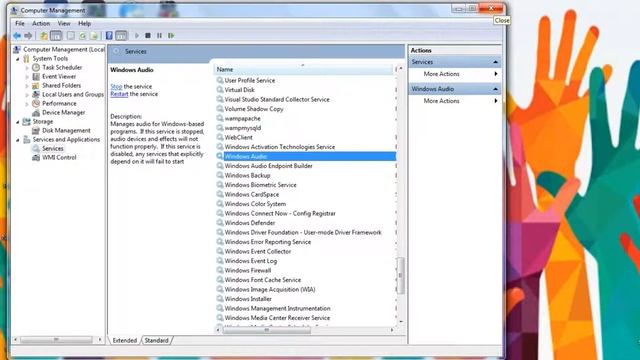Collapse Windows Audio section in Actions pane
This screenshot has width=640, height=360.
[496, 89]
